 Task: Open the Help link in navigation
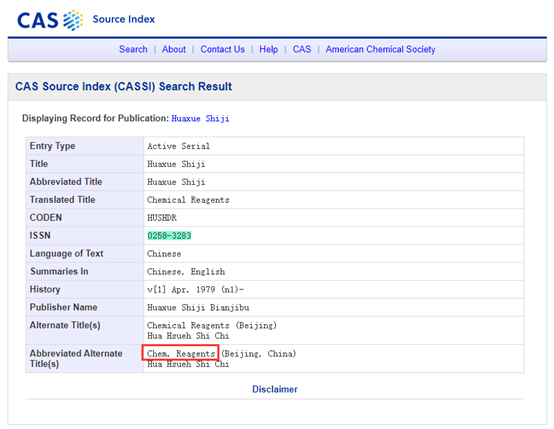point(269,49)
